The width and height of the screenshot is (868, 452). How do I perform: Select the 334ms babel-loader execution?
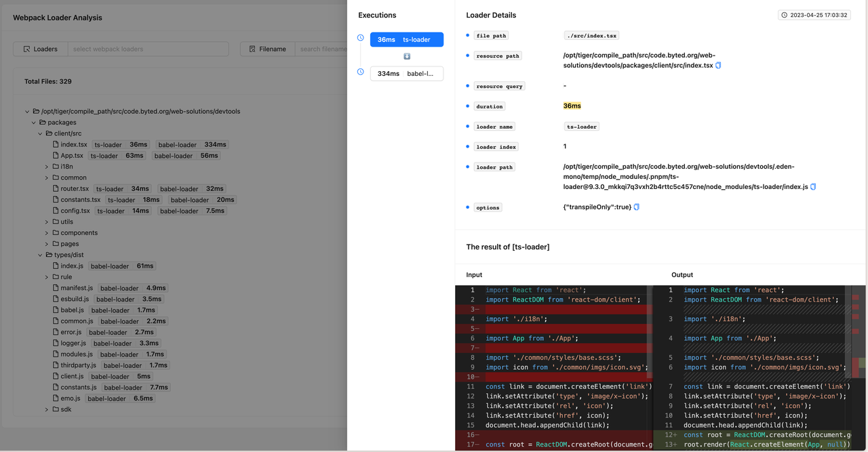[x=406, y=73]
